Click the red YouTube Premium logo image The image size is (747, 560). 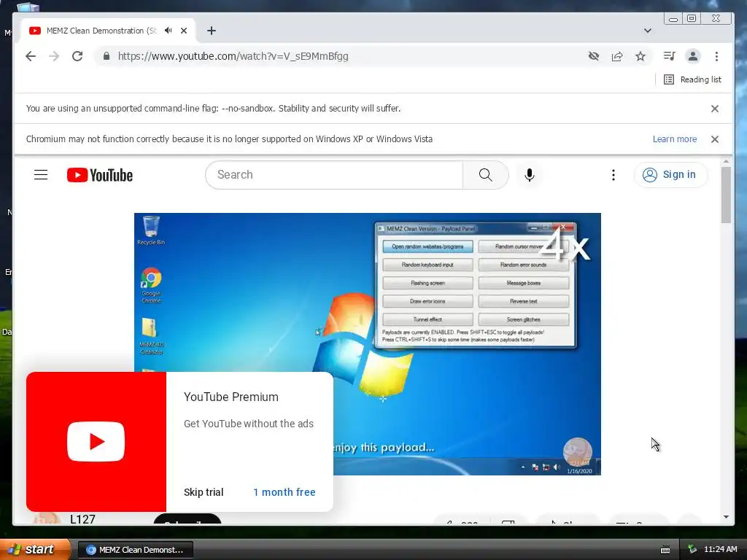[96, 442]
